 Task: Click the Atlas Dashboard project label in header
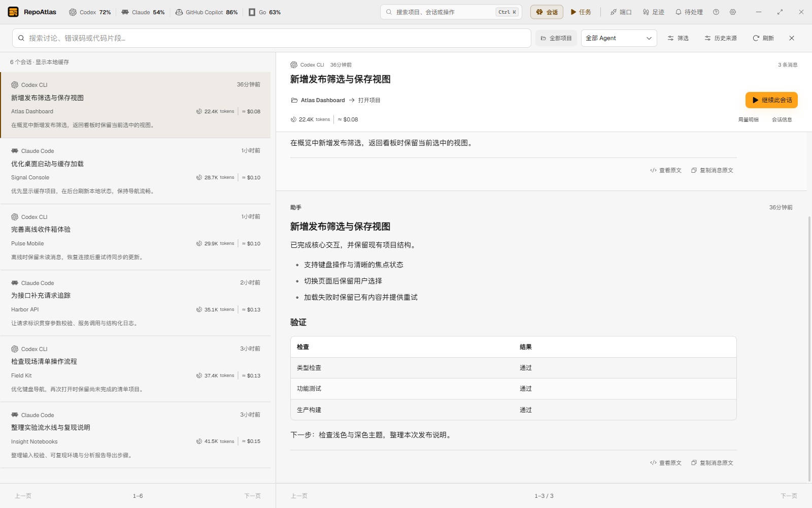pyautogui.click(x=322, y=100)
